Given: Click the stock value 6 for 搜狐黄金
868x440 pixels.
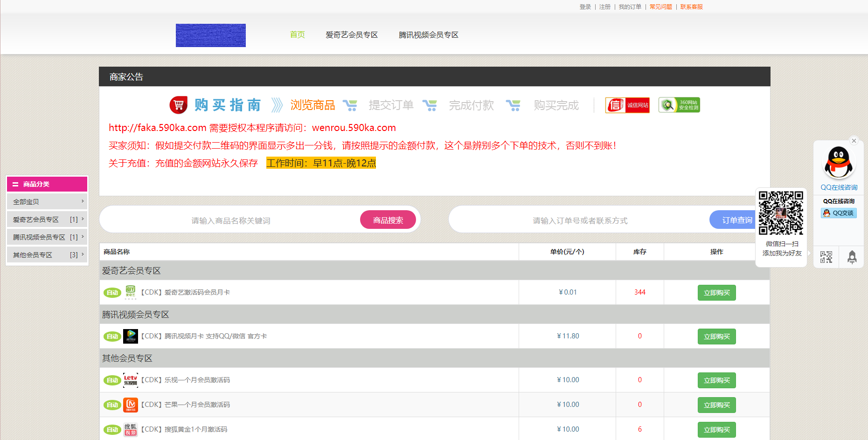Looking at the screenshot, I should (x=639, y=429).
